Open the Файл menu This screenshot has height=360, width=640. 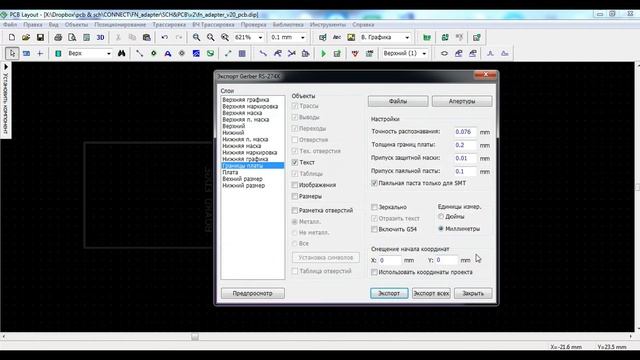[x=10, y=25]
